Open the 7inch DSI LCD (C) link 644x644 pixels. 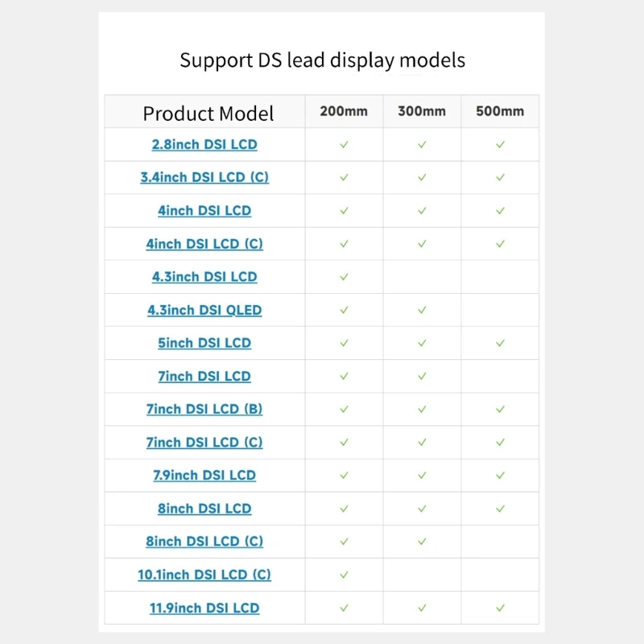tap(204, 442)
